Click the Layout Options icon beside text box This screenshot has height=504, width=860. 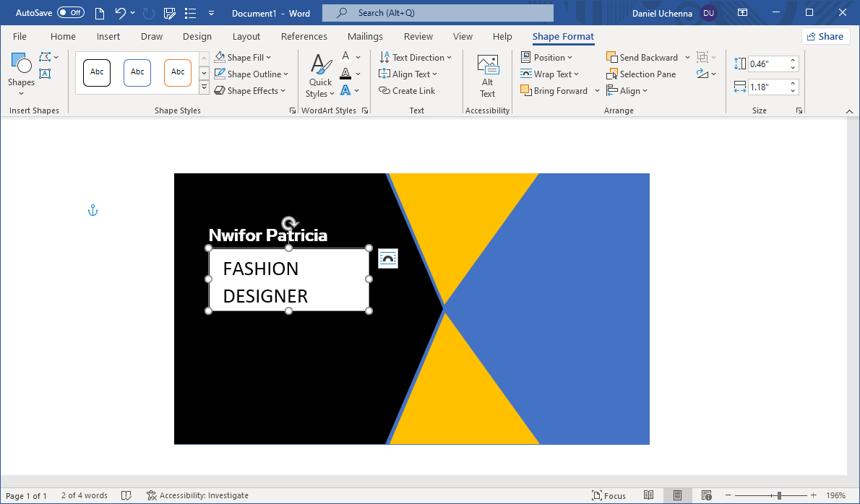(388, 258)
